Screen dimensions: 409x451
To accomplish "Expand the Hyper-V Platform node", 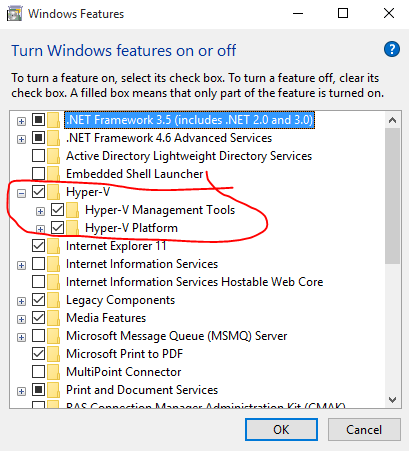I will (x=40, y=229).
